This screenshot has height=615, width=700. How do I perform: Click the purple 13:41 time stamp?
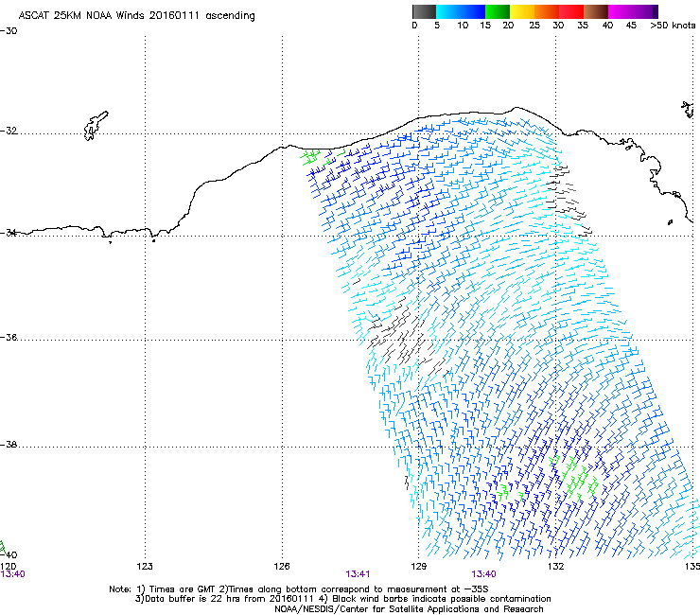358,574
